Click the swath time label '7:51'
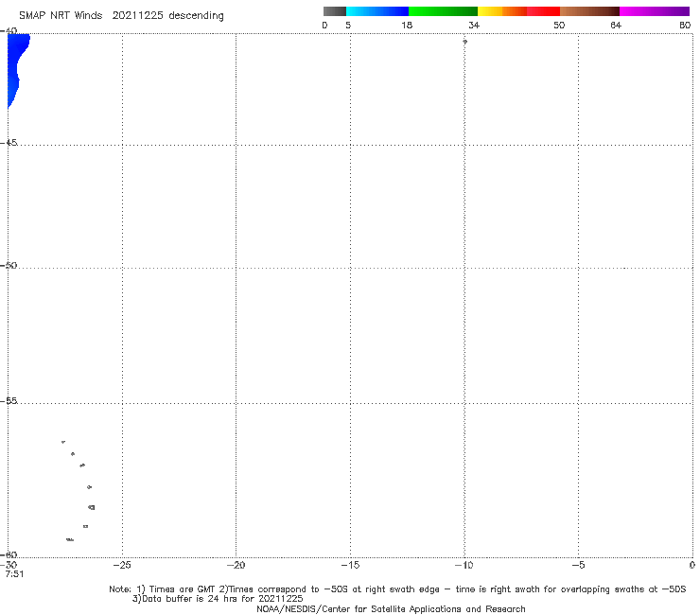700x615 pixels. pyautogui.click(x=14, y=574)
